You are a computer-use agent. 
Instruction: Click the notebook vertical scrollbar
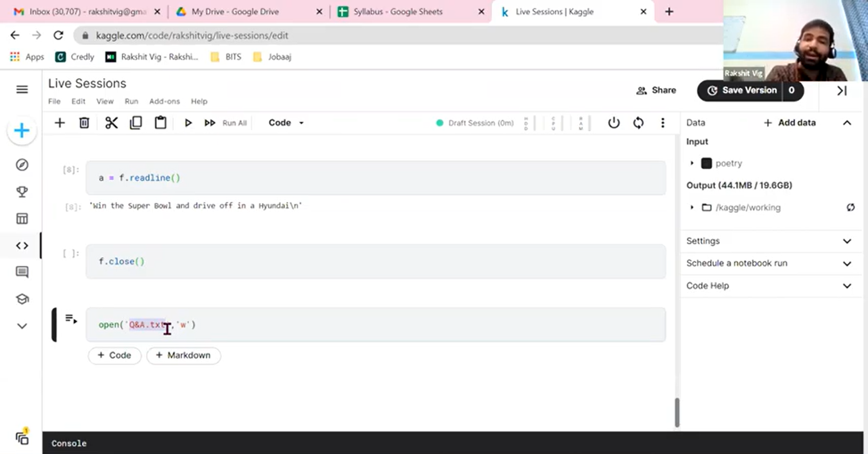coord(677,412)
